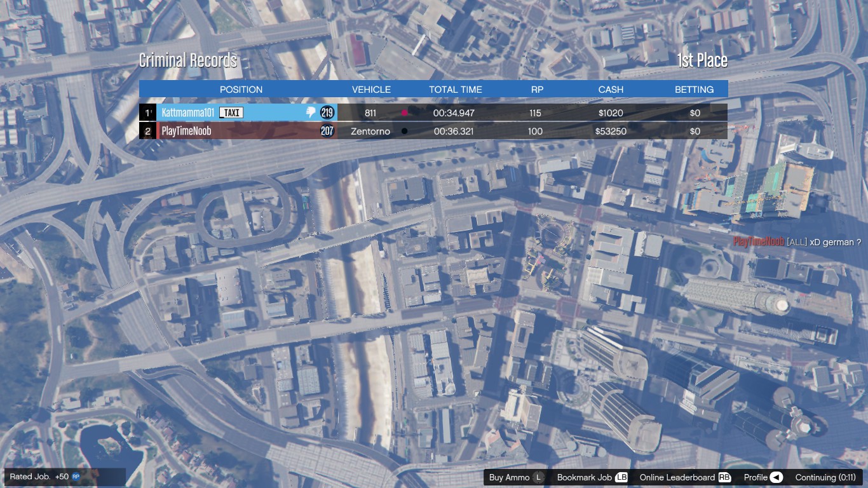868x488 pixels.
Task: Select the Buy Ammo option
Action: pos(509,477)
